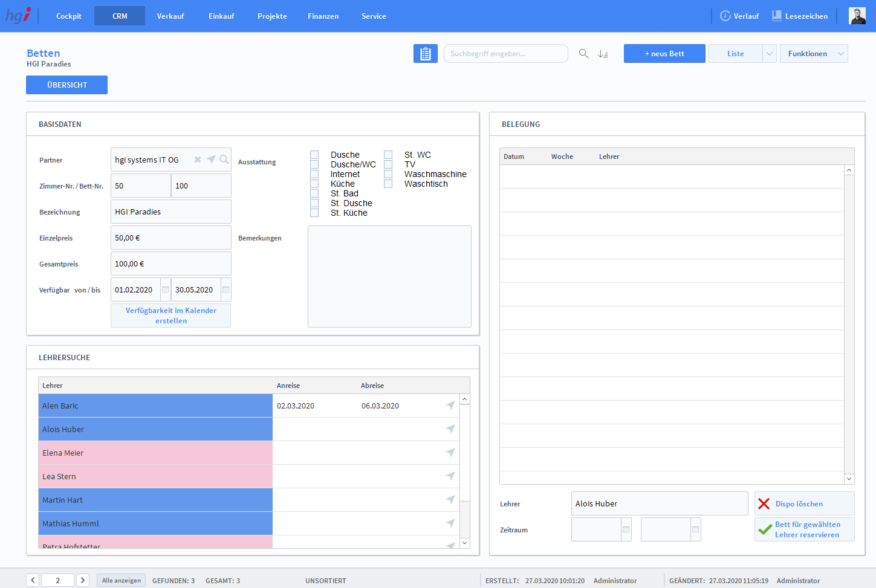Click the clipboard list icon beside search
This screenshot has height=588, width=876.
pos(425,54)
